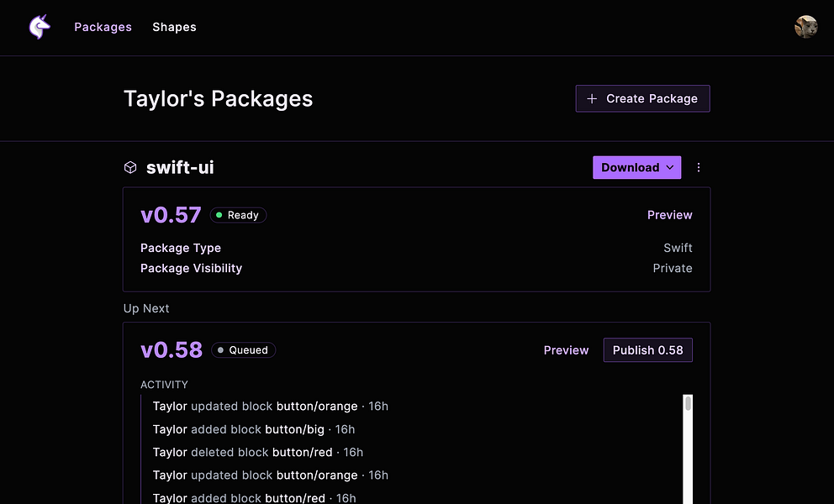
Task: Click the deleted block button/red entry
Action: click(x=257, y=452)
